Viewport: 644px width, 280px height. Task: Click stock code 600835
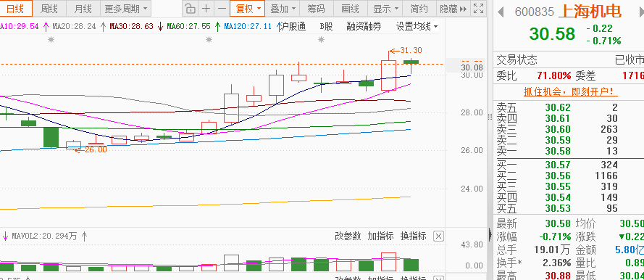click(535, 12)
